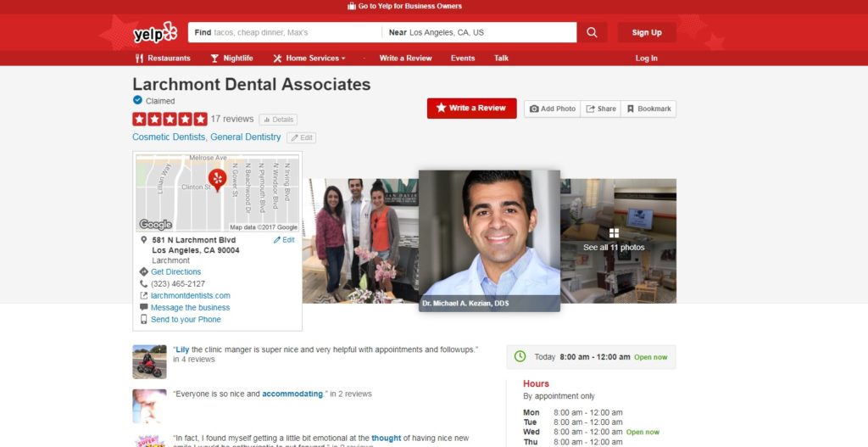This screenshot has width=868, height=447.
Task: Click See all 11 photos
Action: 614,248
